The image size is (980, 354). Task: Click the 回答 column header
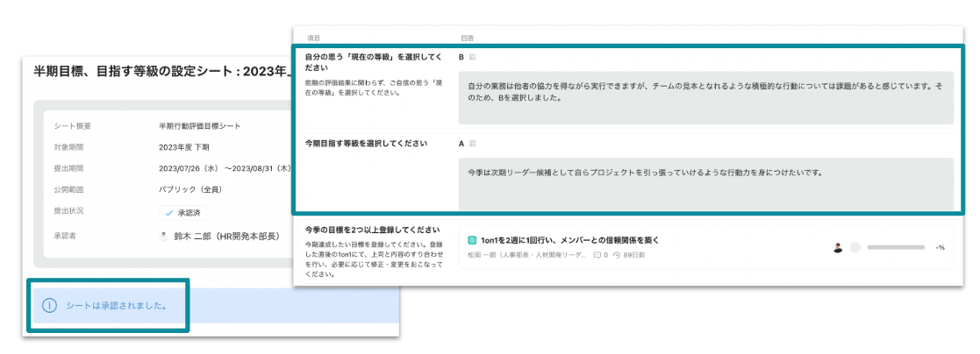(x=467, y=39)
